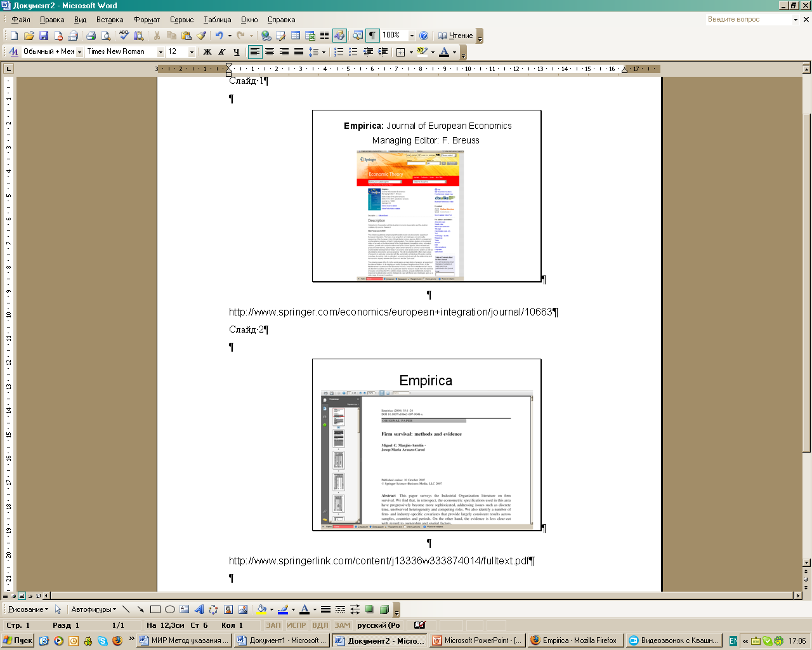The height and width of the screenshot is (650, 812).
Task: Decrease the paragraph indent
Action: coord(368,52)
